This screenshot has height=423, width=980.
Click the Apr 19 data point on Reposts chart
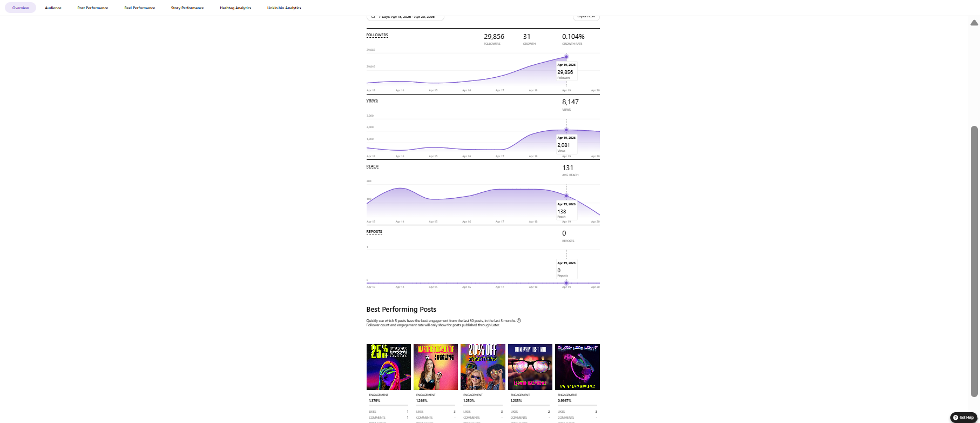pos(566,283)
